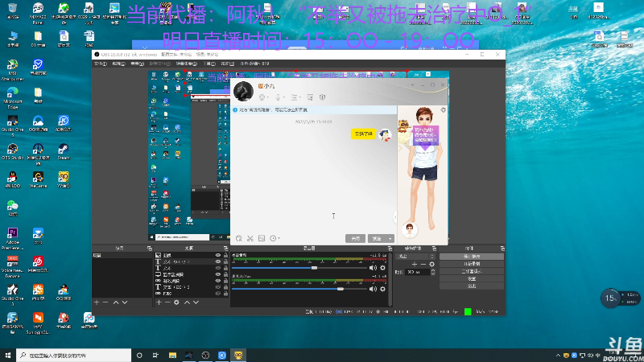This screenshot has width=644, height=362.
Task: Open emoji picker in QQ chat
Action: [239, 238]
